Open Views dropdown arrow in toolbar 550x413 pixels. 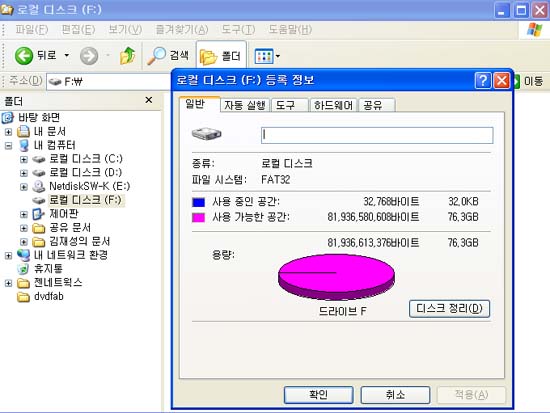tap(278, 56)
